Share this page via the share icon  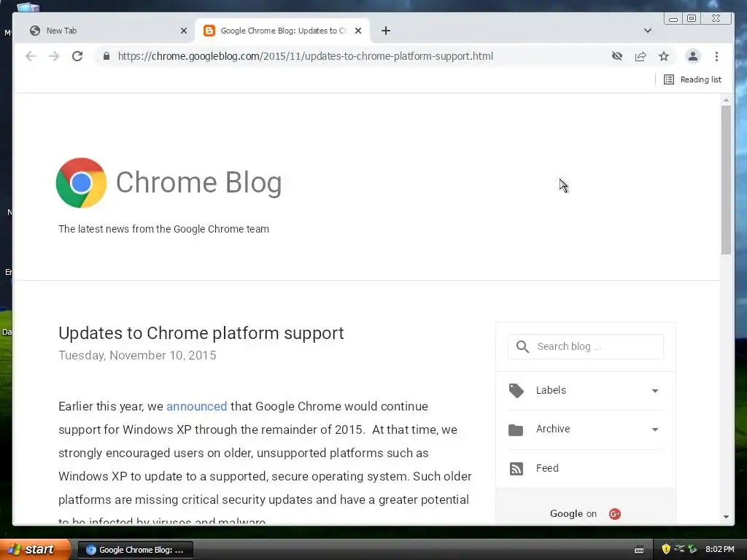pos(640,56)
